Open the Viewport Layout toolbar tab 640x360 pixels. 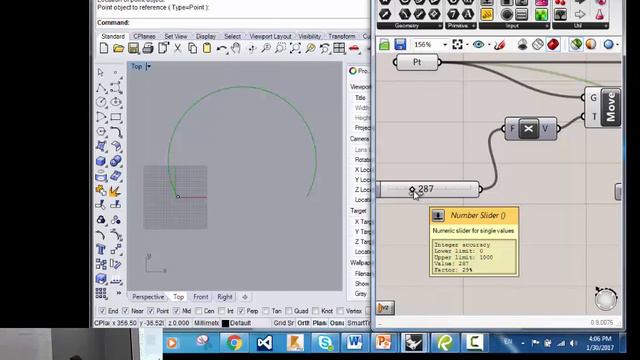click(271, 36)
